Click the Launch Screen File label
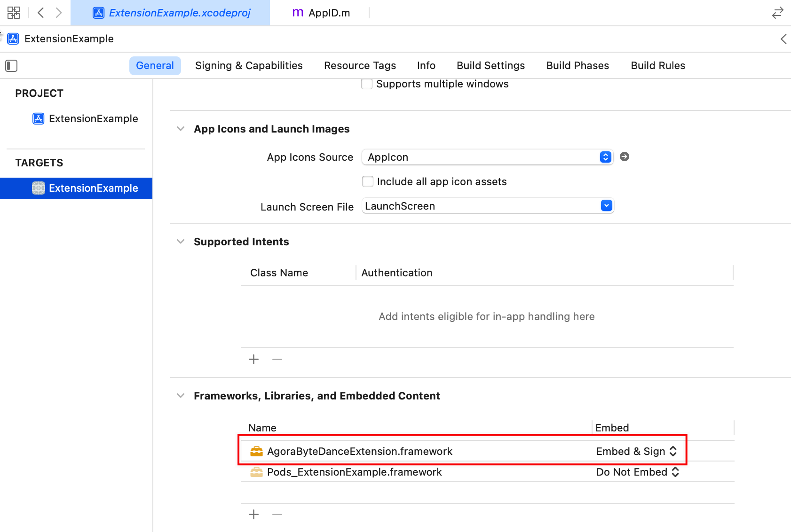This screenshot has height=532, width=791. (307, 207)
